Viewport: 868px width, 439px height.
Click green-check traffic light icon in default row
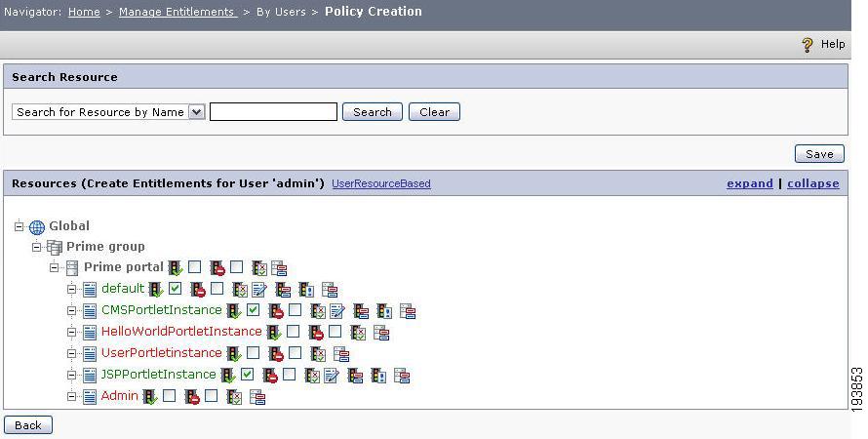tap(156, 290)
